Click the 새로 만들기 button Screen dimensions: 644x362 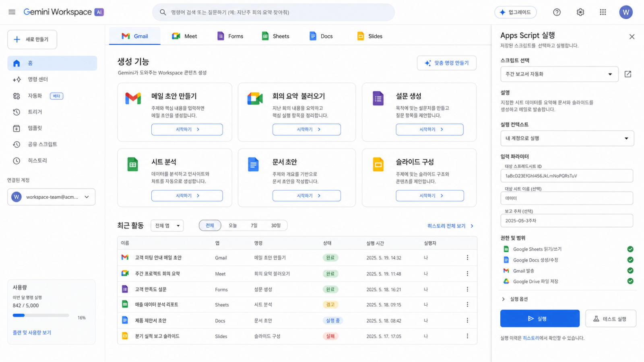[x=32, y=39]
